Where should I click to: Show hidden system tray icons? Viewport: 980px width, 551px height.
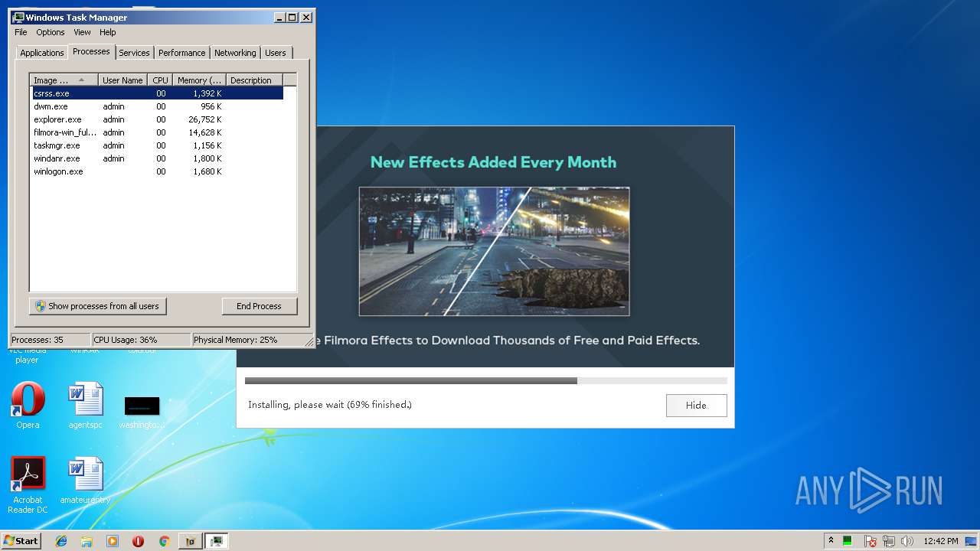[x=831, y=541]
